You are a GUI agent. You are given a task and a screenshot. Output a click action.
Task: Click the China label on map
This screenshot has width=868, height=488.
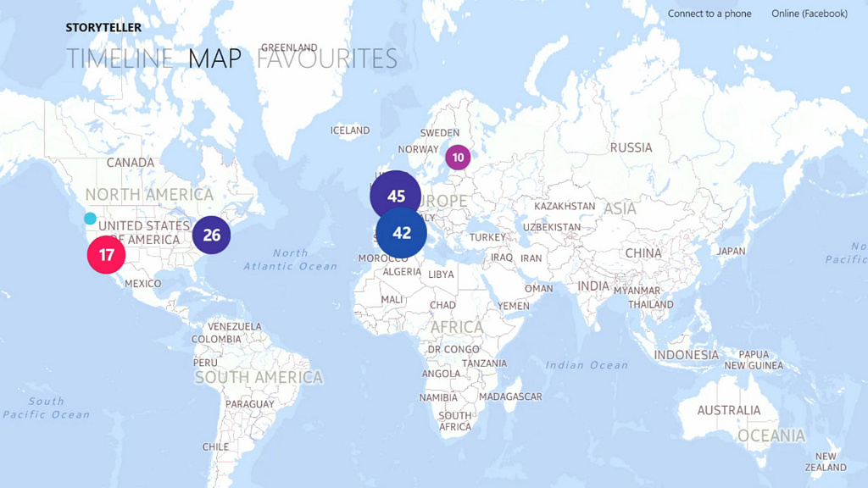pyautogui.click(x=643, y=253)
